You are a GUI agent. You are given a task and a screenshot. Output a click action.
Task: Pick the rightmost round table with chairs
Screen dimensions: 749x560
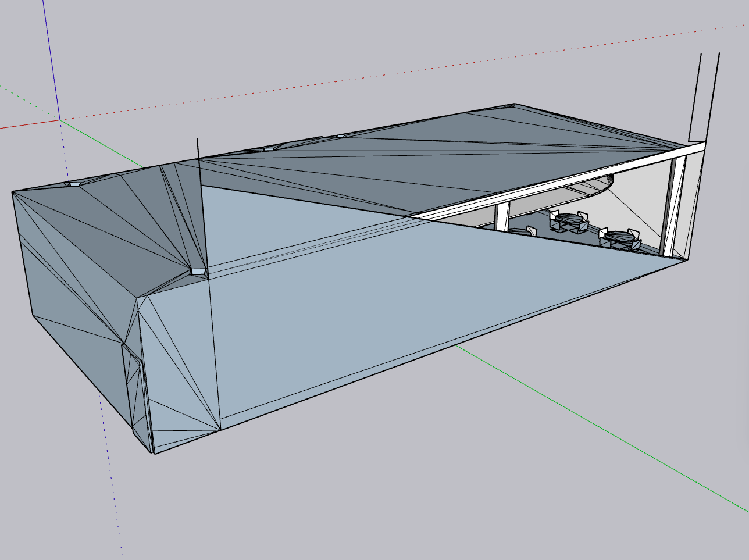point(620,238)
